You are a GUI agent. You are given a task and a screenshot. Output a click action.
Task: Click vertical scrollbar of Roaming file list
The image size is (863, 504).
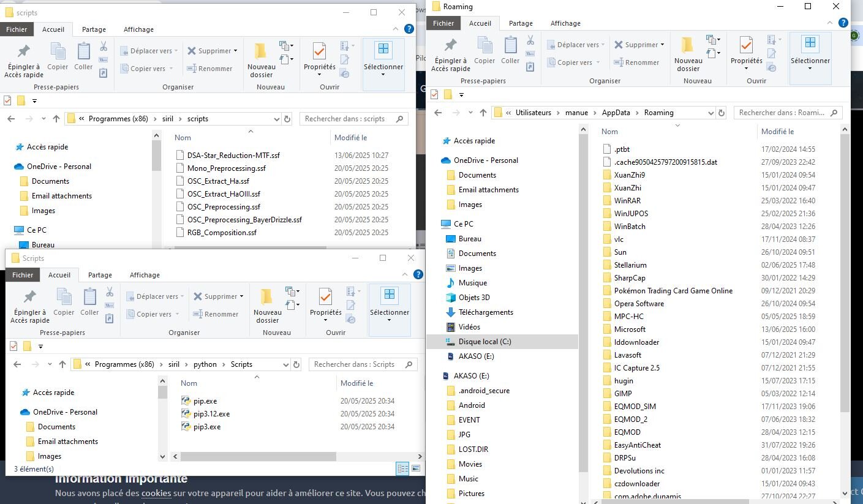click(845, 273)
